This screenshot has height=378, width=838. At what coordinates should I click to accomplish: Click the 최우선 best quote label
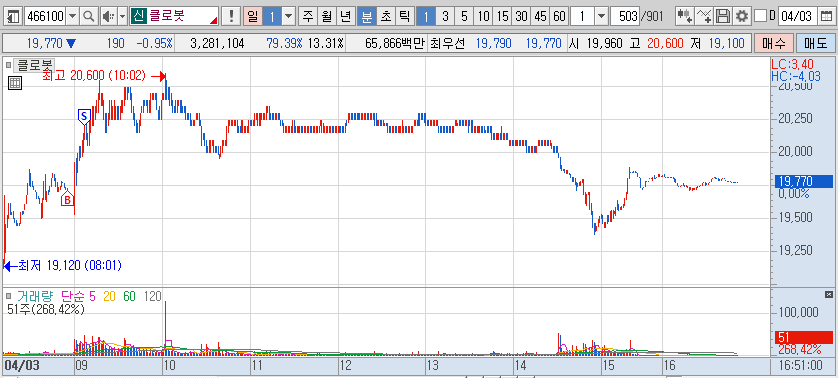(x=448, y=43)
